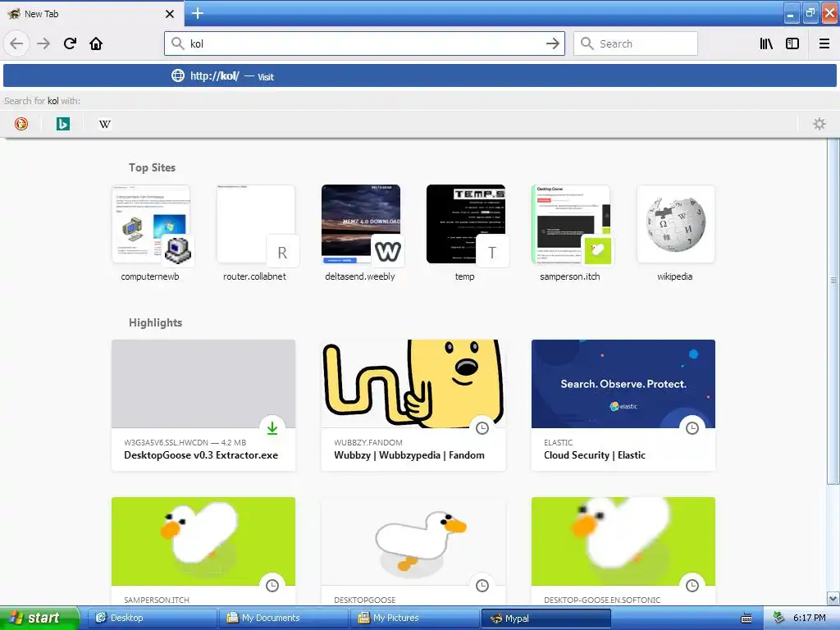Reload the current page

70,43
